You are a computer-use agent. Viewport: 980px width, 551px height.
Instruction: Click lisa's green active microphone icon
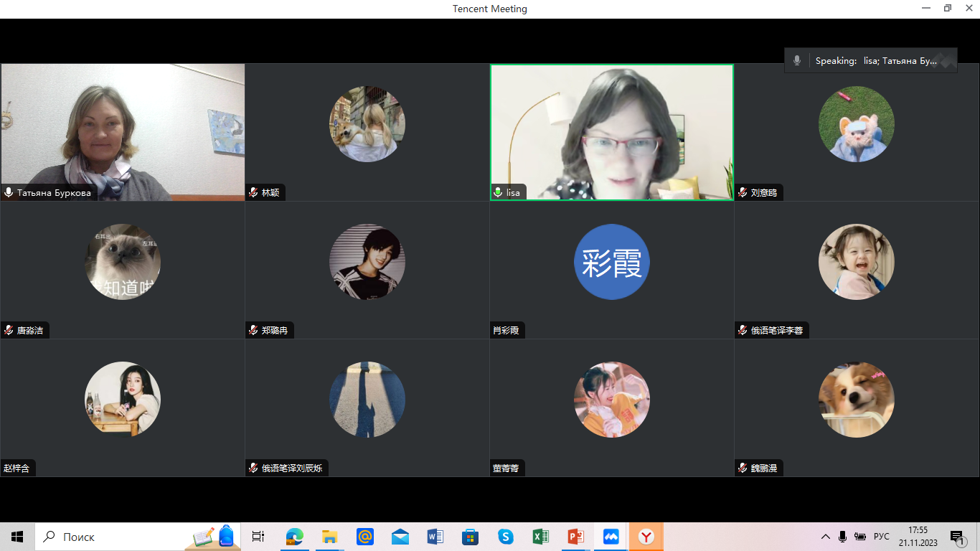tap(498, 193)
